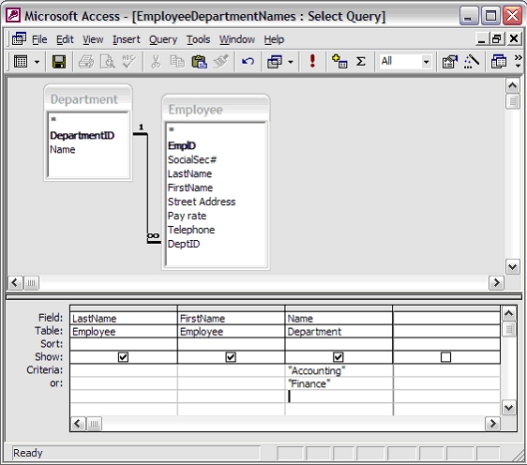Click the Print toolbar icon

[x=86, y=62]
